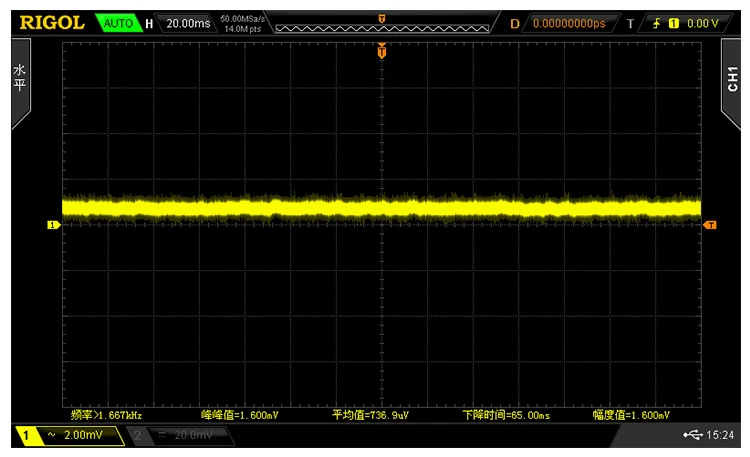Click the T trigger label in header

pyautogui.click(x=630, y=23)
